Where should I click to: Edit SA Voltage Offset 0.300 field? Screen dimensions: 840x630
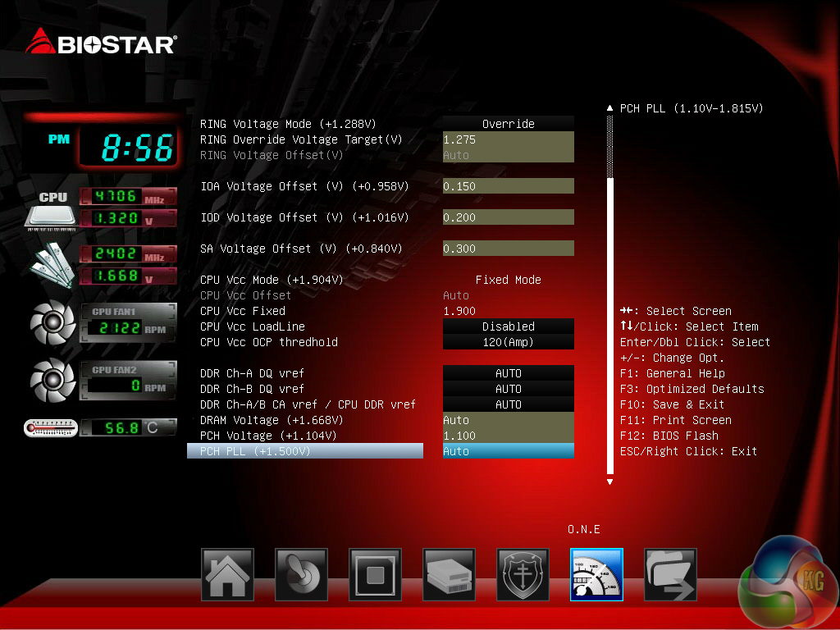(509, 248)
